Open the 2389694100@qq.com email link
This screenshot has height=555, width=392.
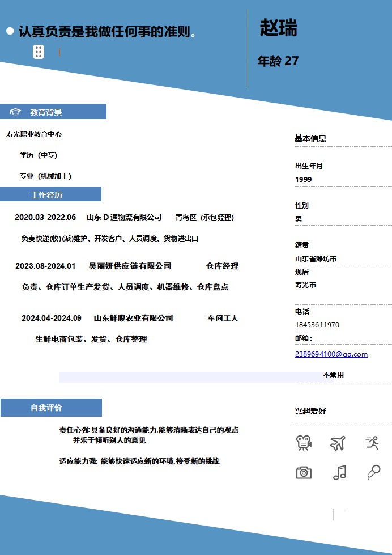click(331, 354)
